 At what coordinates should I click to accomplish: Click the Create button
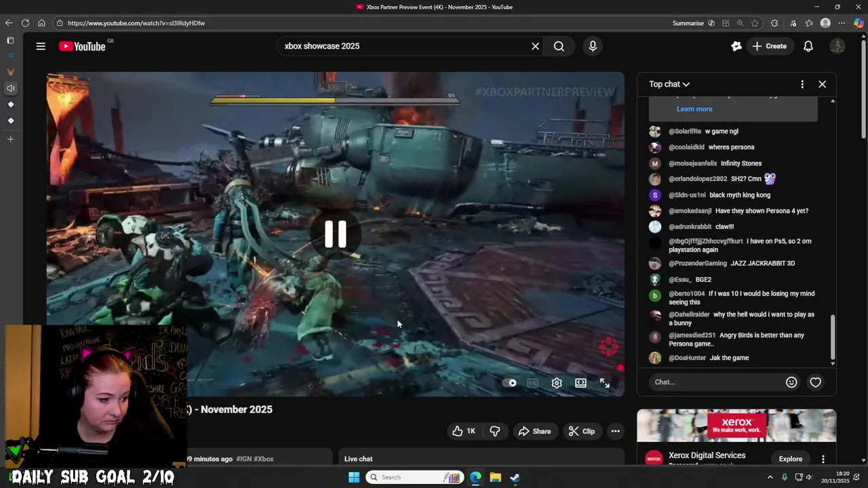[x=769, y=46]
